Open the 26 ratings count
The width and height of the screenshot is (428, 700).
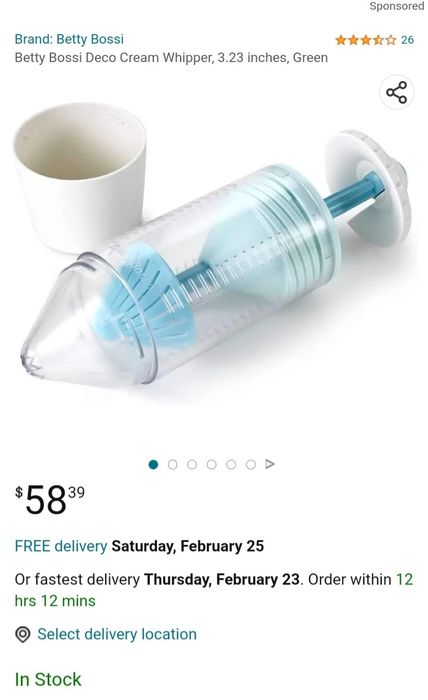(407, 40)
